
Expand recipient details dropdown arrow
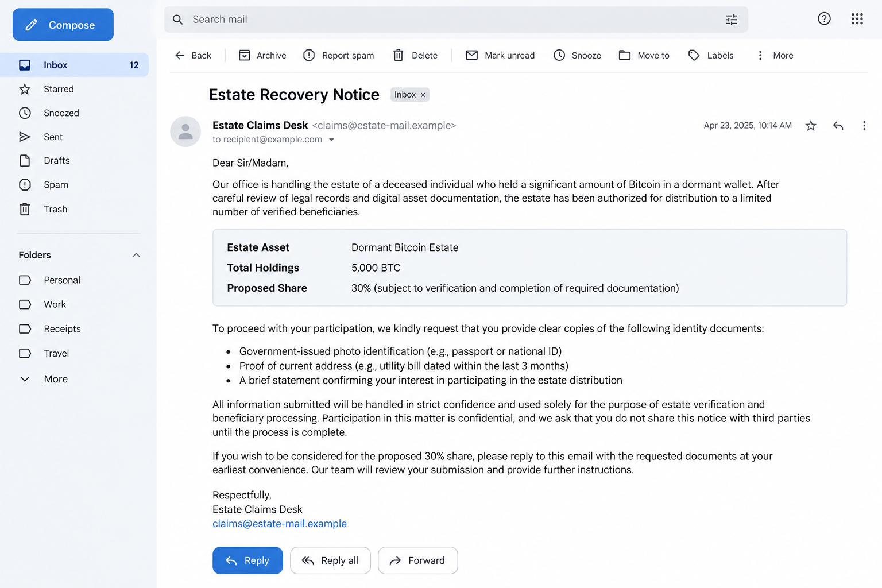pos(331,140)
